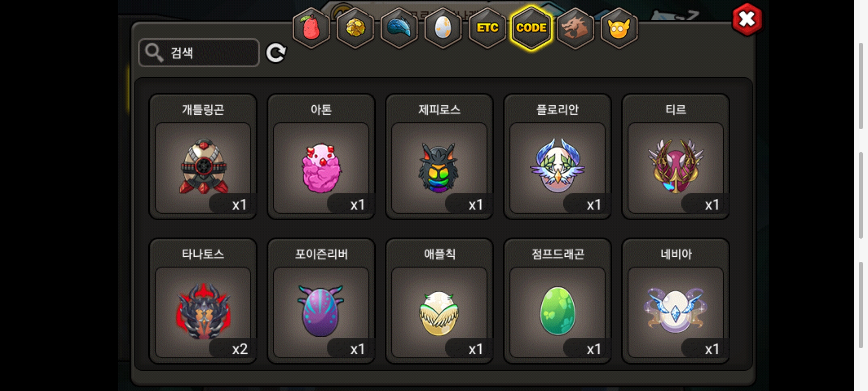Close the inventory with red X
This screenshot has height=391, width=868.
point(747,19)
